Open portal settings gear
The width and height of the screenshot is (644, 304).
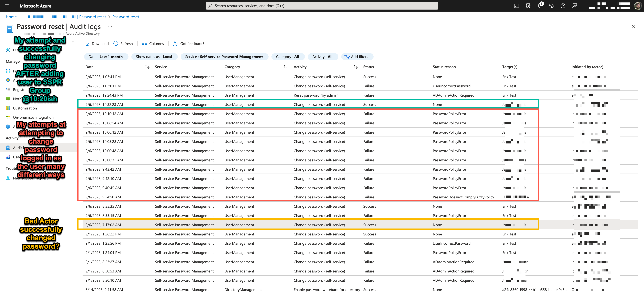551,6
